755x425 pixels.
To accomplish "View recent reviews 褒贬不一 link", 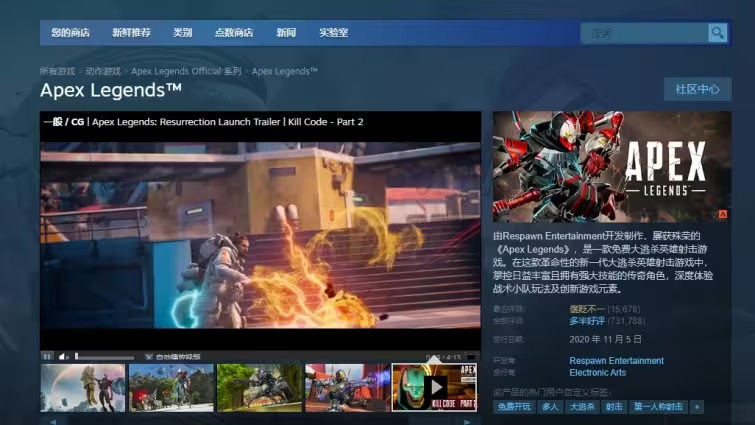I will [x=586, y=309].
